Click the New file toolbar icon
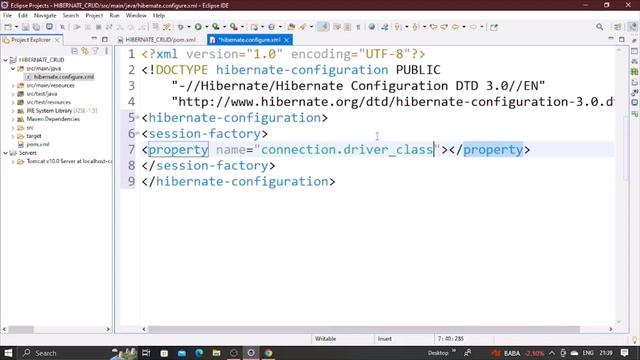This screenshot has height=360, width=640. [8, 27]
